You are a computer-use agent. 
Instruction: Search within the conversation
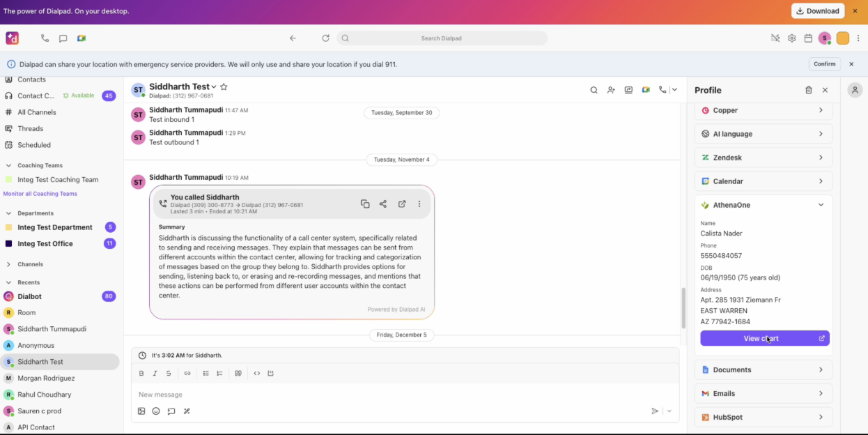point(594,90)
